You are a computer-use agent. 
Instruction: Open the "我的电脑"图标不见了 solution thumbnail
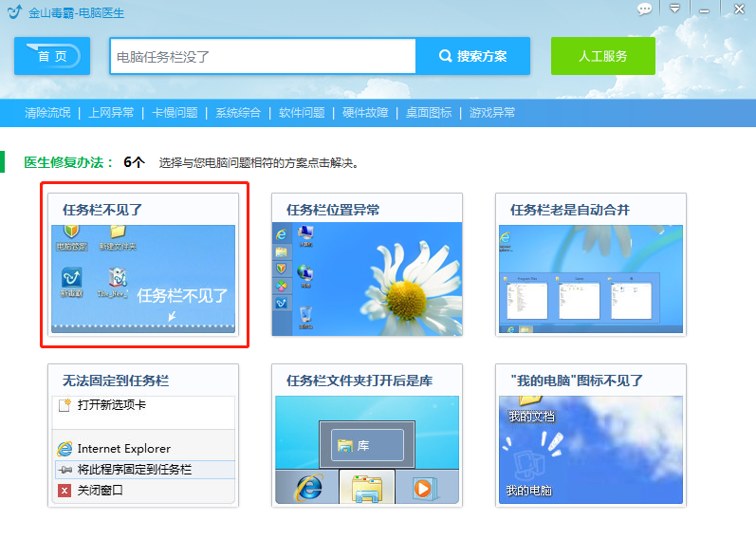[x=591, y=450]
